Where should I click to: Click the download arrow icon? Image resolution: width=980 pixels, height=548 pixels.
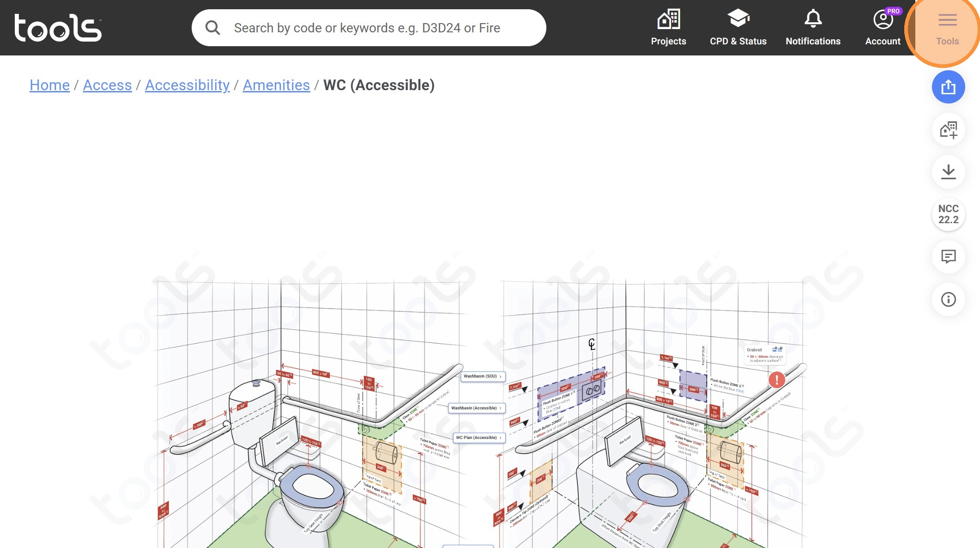948,172
